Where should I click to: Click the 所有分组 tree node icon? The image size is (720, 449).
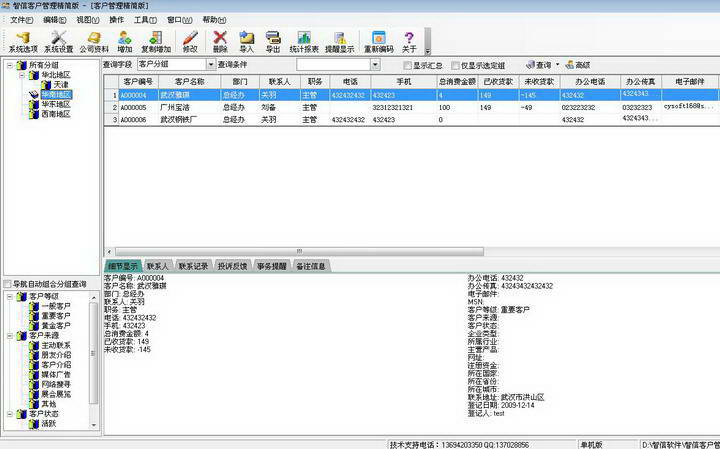click(x=21, y=65)
